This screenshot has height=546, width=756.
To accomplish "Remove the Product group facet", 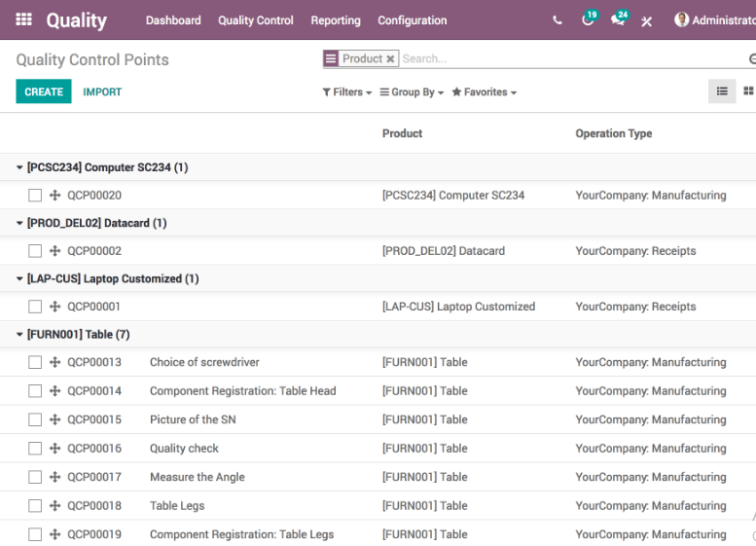I will click(x=391, y=58).
